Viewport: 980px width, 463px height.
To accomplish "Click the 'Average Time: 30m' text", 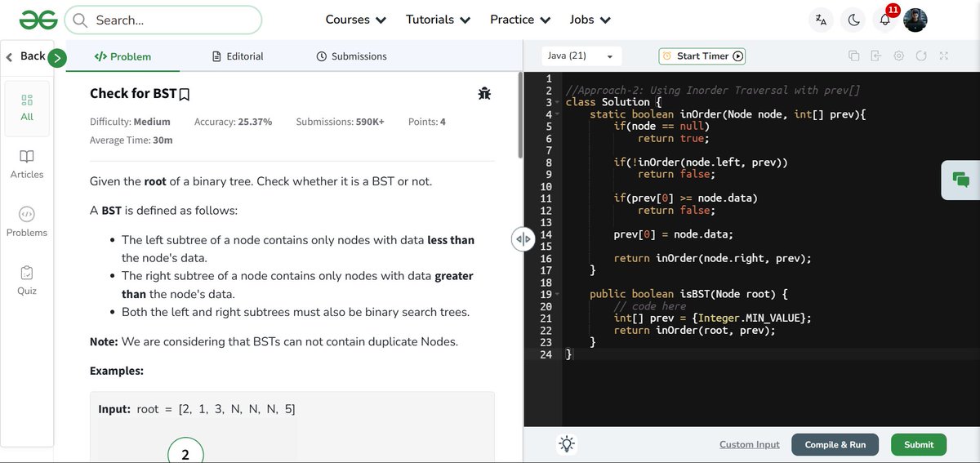I will pos(131,140).
